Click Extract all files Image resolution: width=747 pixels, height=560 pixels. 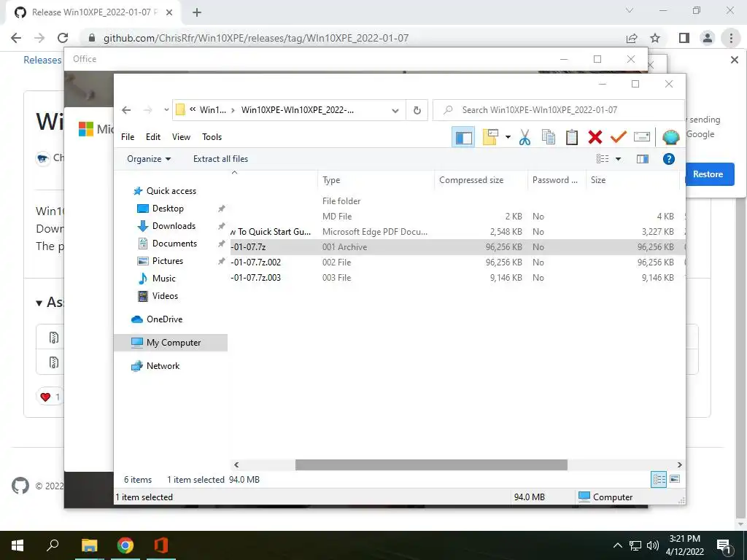pyautogui.click(x=220, y=159)
